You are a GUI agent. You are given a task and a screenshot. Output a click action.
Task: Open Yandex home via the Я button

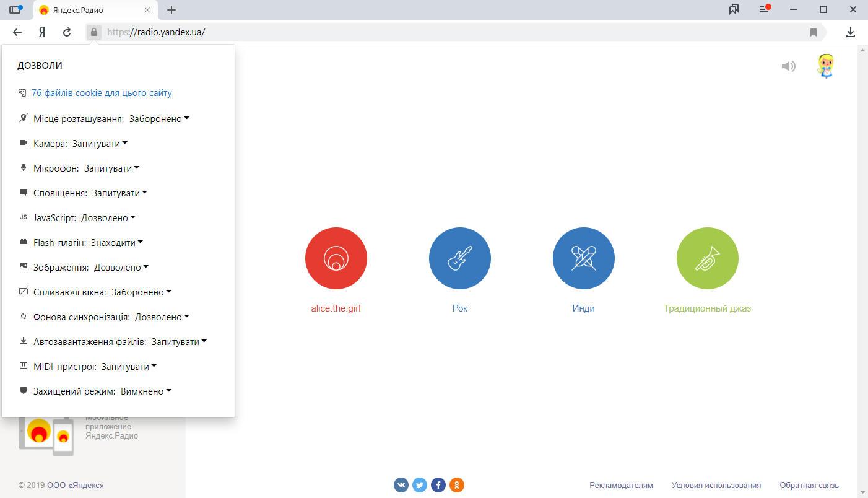pos(42,32)
